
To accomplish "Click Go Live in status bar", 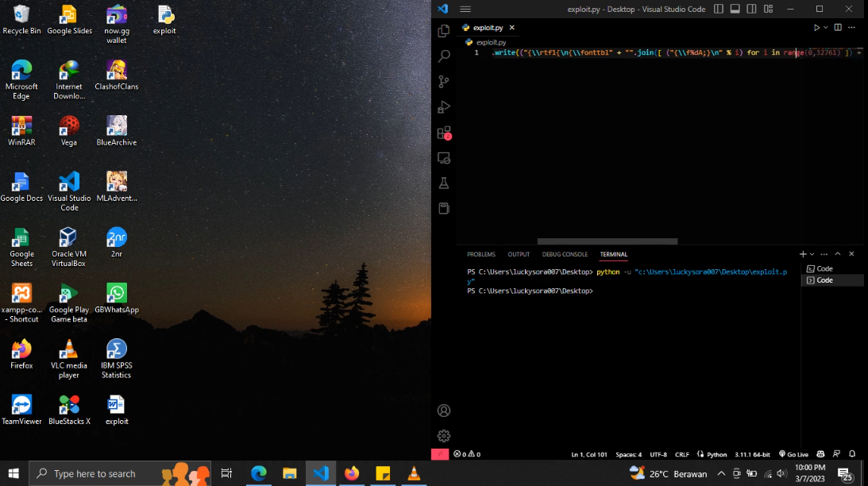I will (x=793, y=454).
